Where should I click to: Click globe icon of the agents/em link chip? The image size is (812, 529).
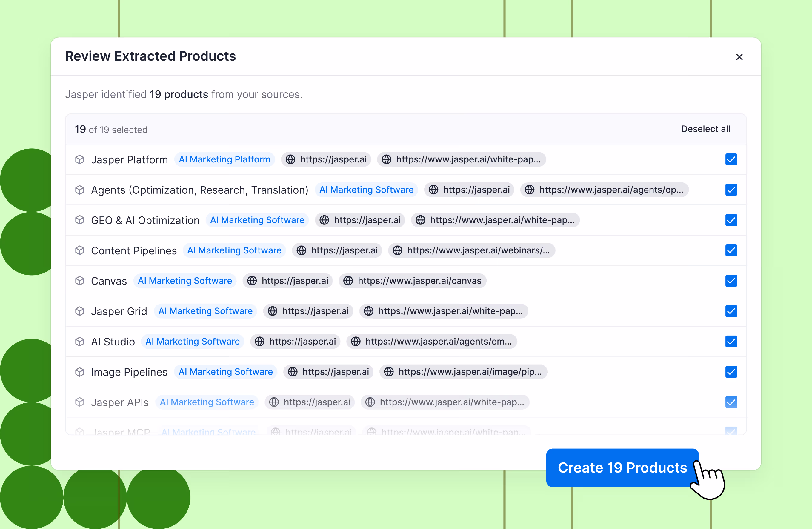[356, 342]
